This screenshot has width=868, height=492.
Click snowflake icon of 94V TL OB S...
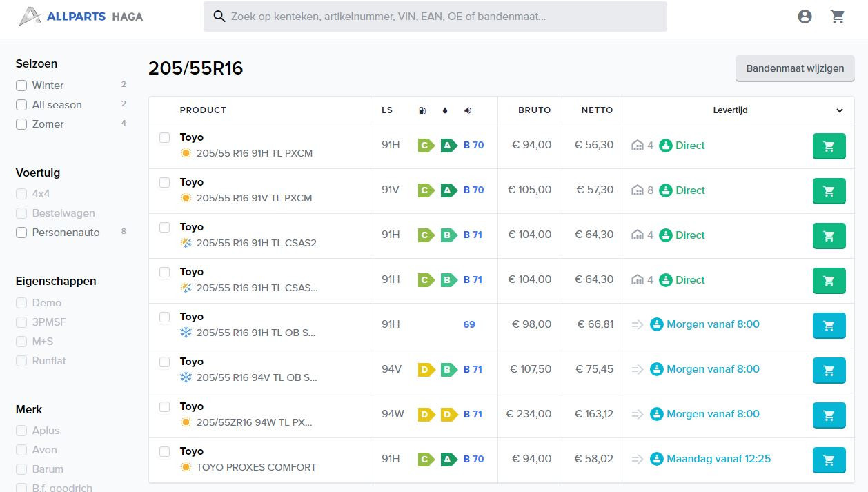(x=186, y=377)
